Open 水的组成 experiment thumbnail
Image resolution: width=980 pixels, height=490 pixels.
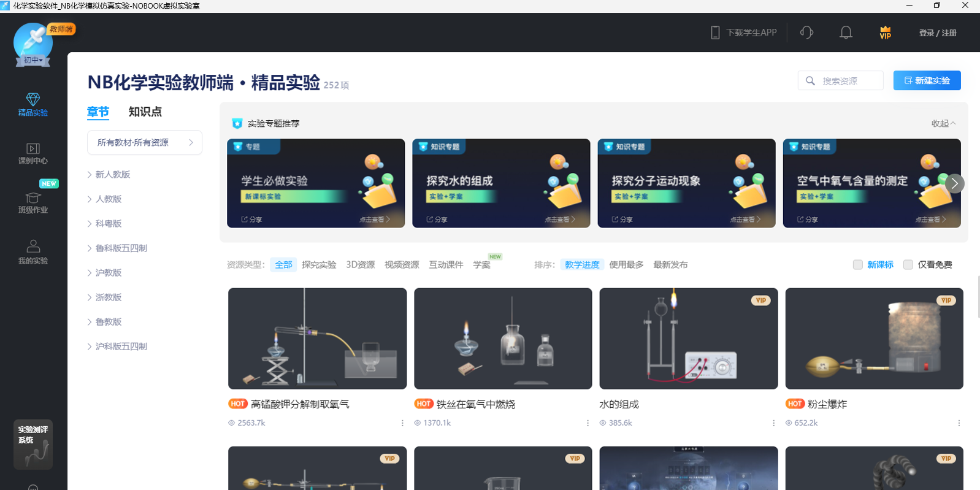pyautogui.click(x=689, y=339)
